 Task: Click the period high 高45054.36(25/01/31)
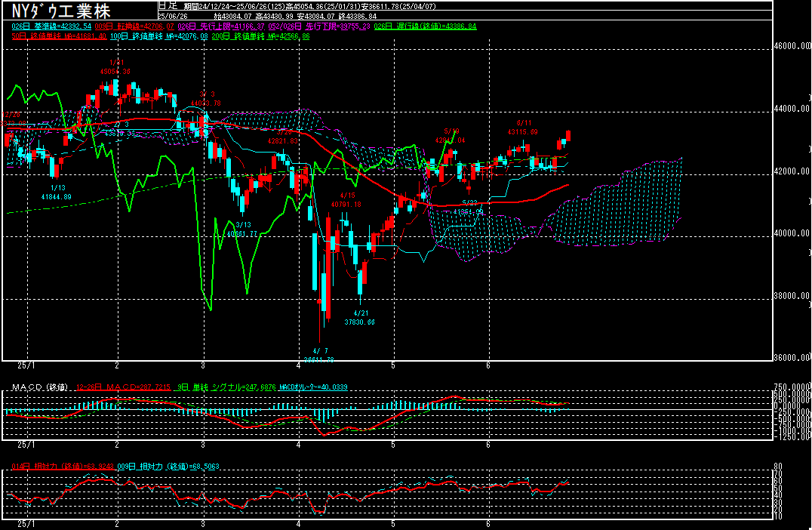click(323, 6)
